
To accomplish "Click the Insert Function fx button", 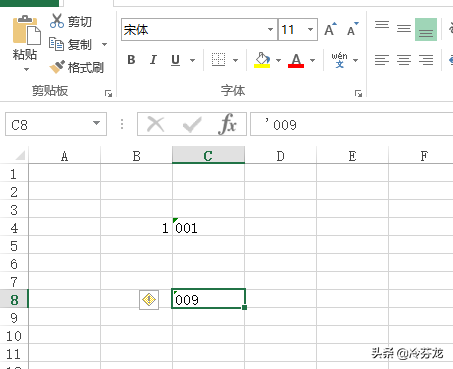I will coord(228,124).
